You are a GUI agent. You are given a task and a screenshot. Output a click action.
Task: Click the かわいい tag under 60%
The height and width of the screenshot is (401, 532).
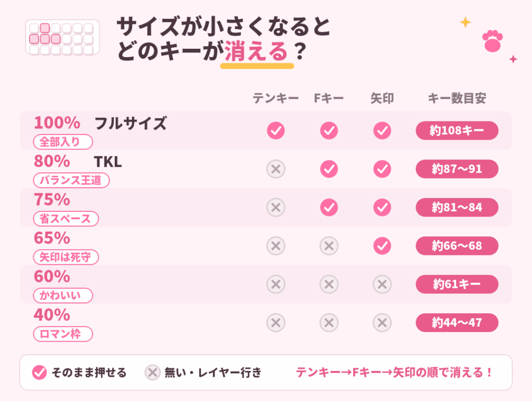(x=63, y=296)
